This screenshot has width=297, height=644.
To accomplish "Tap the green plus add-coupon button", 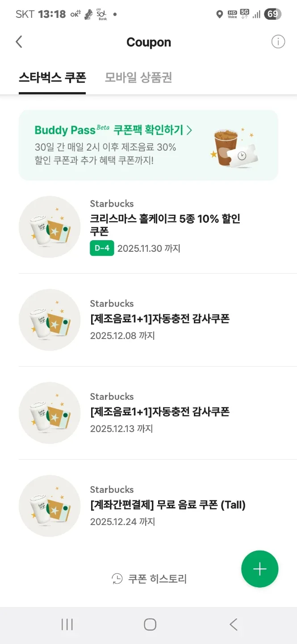I will pyautogui.click(x=259, y=568).
